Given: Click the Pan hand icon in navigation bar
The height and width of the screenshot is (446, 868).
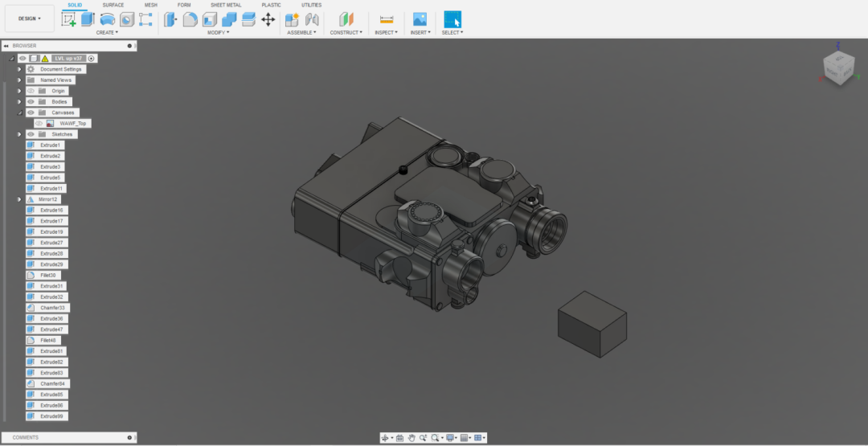Looking at the screenshot, I should click(x=411, y=438).
